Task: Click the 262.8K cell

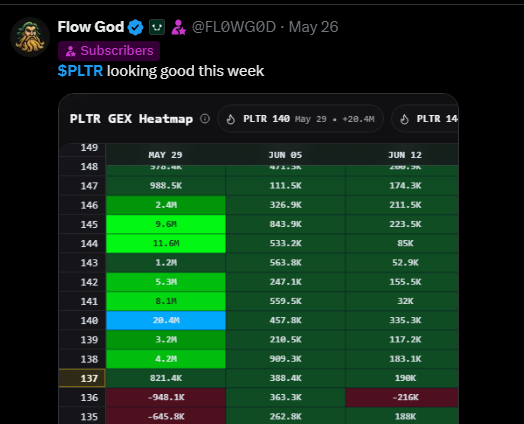Action: [x=285, y=416]
